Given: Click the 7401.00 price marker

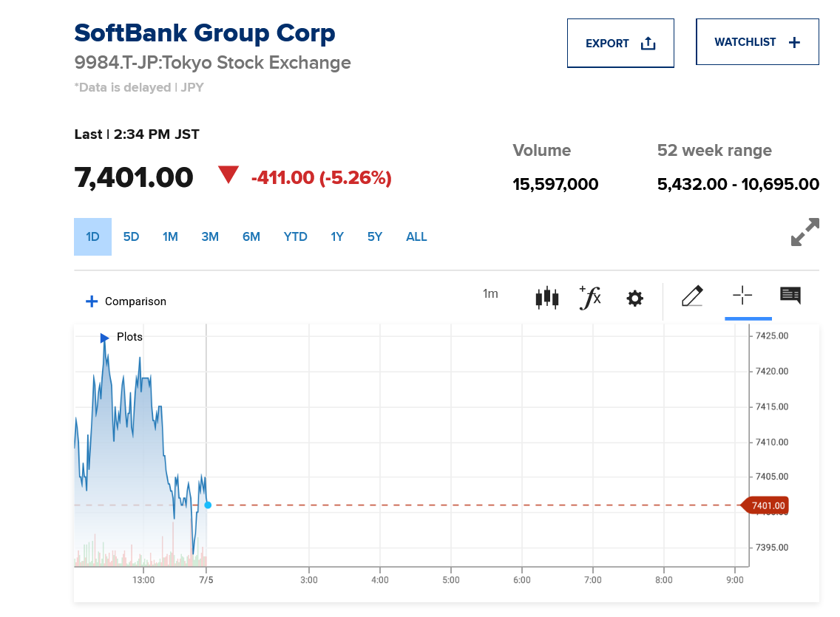Looking at the screenshot, I should [x=767, y=505].
